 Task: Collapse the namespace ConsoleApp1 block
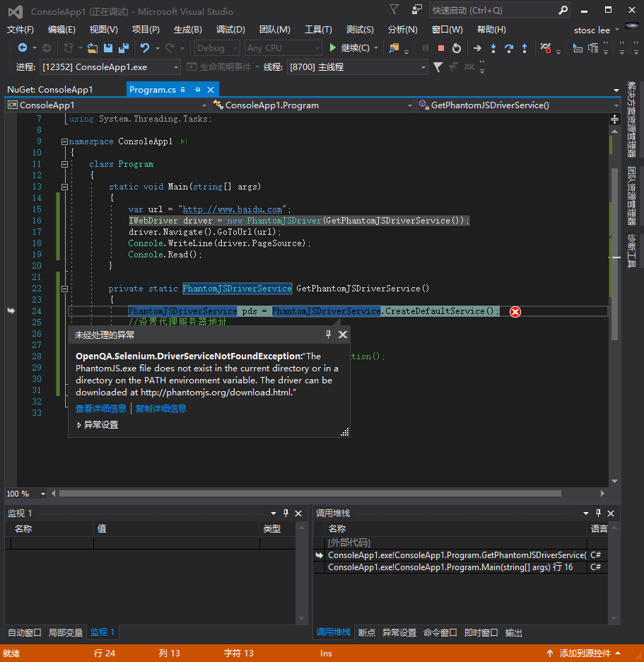(64, 142)
